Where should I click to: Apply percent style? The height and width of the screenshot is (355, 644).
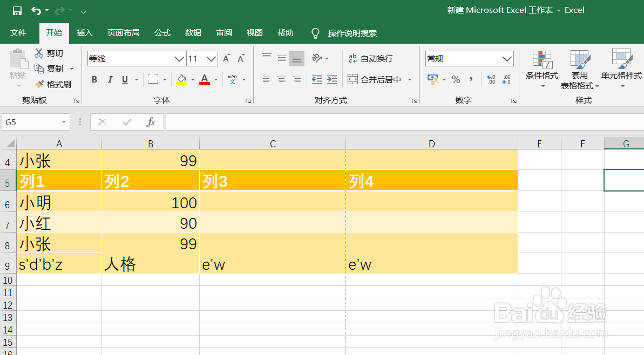pos(456,80)
